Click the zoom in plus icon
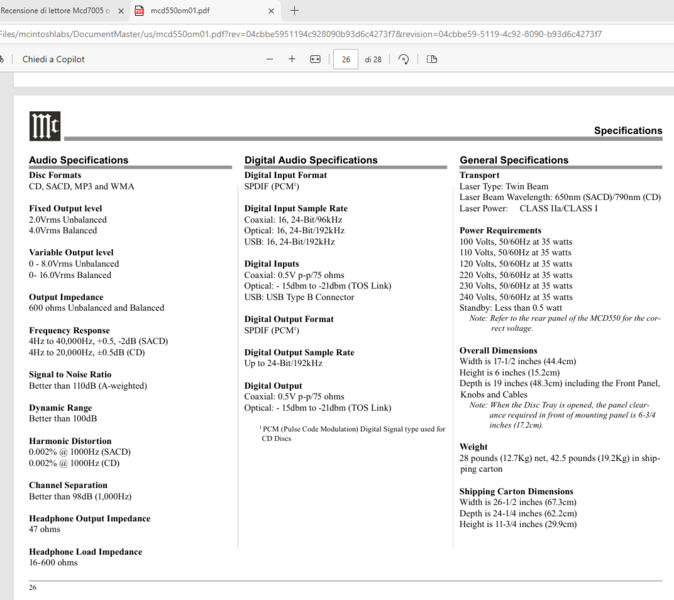 click(x=292, y=59)
